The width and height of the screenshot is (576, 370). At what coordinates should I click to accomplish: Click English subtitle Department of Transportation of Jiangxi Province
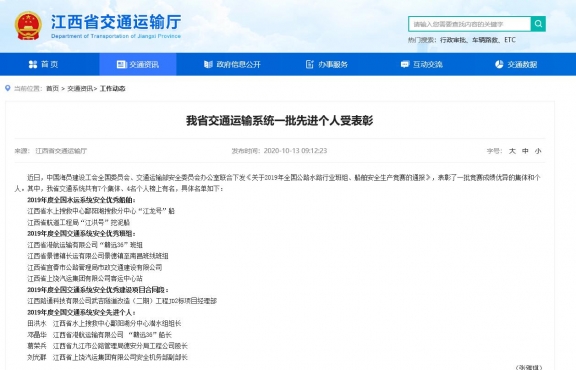click(x=116, y=36)
